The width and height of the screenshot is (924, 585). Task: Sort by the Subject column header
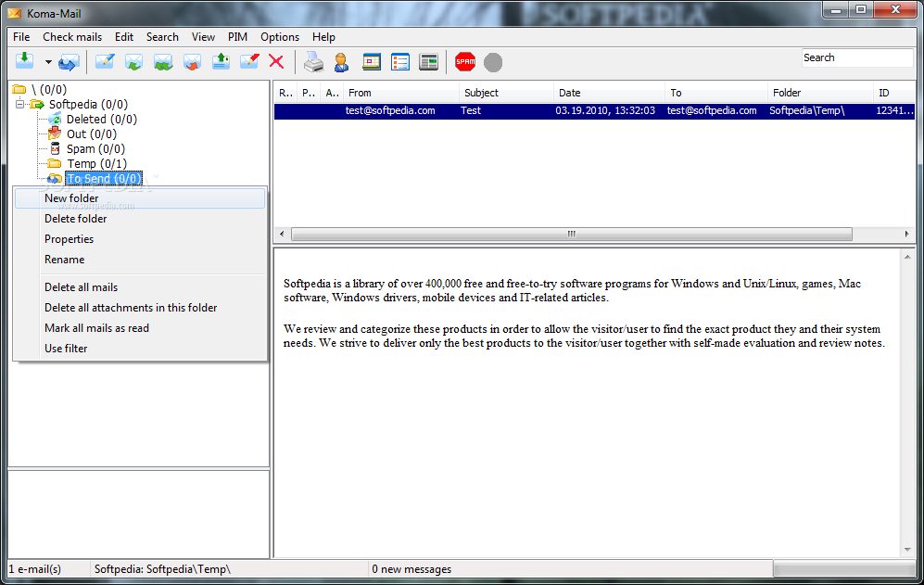pyautogui.click(x=506, y=93)
